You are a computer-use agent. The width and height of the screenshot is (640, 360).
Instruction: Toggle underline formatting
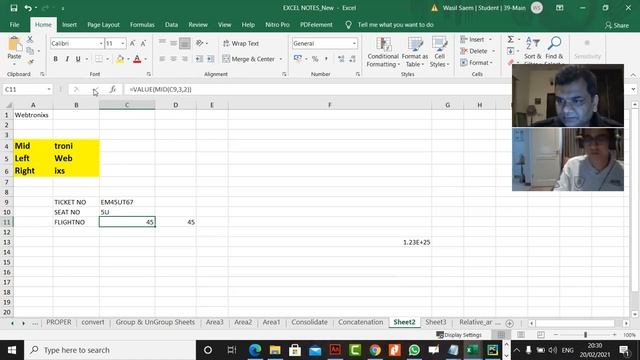78,59
